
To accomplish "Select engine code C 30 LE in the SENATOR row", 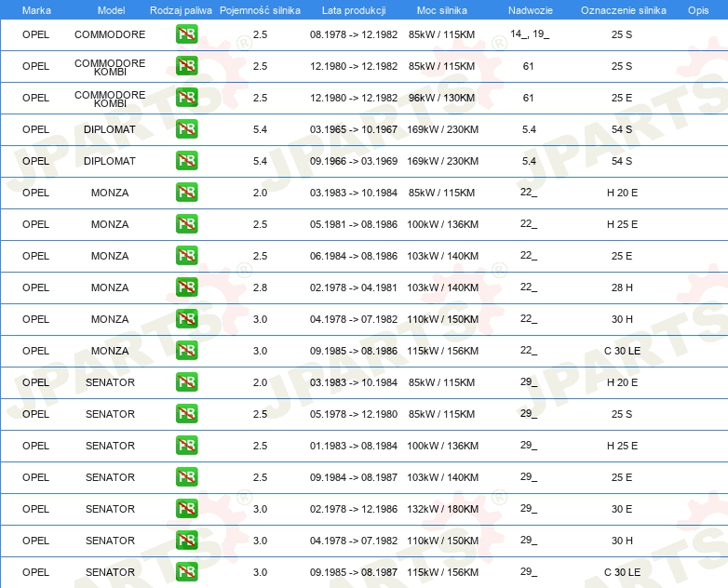I will 622,572.
